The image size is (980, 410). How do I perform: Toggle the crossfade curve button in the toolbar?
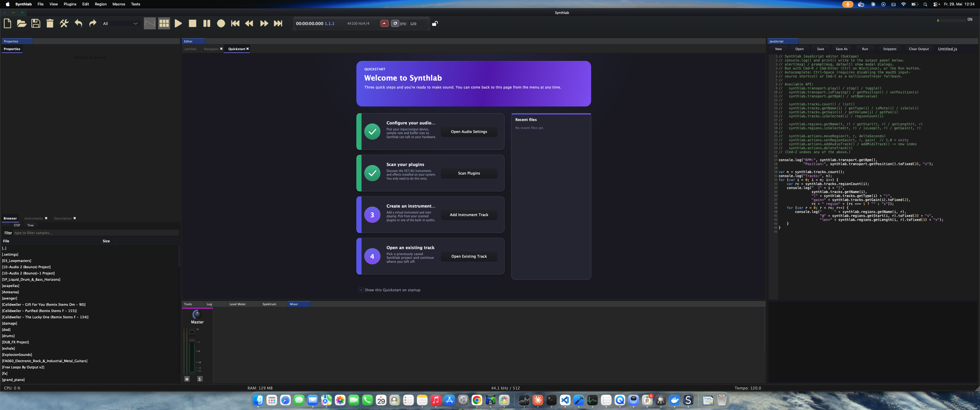point(150,24)
